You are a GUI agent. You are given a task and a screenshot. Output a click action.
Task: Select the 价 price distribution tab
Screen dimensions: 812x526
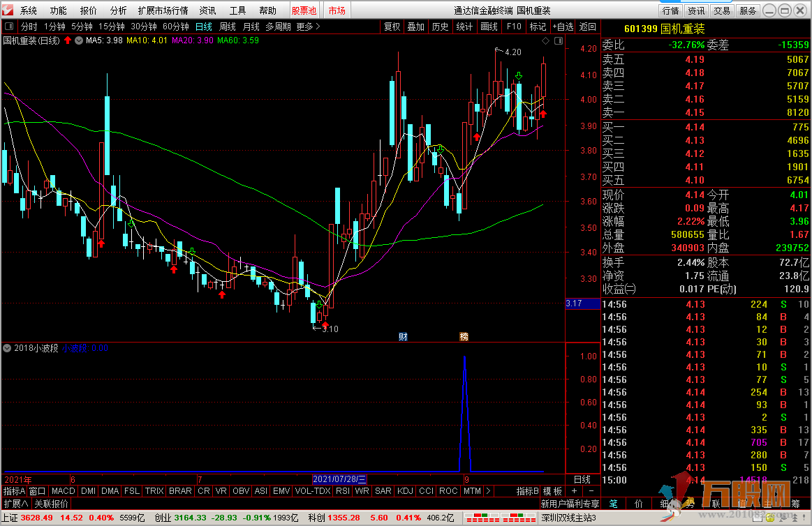(639, 504)
